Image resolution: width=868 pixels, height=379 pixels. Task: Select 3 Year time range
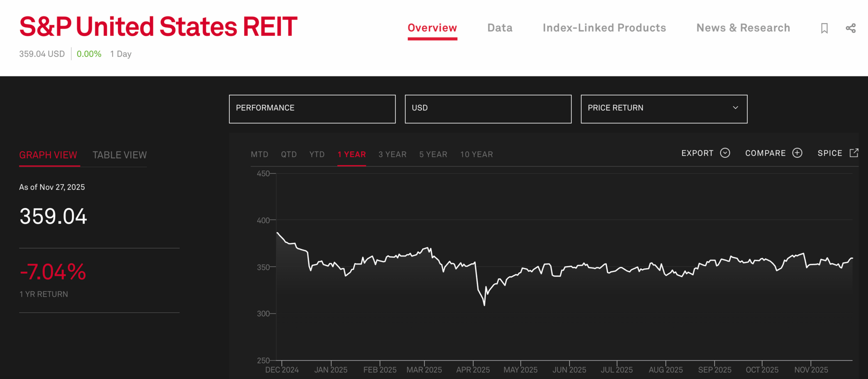[392, 154]
